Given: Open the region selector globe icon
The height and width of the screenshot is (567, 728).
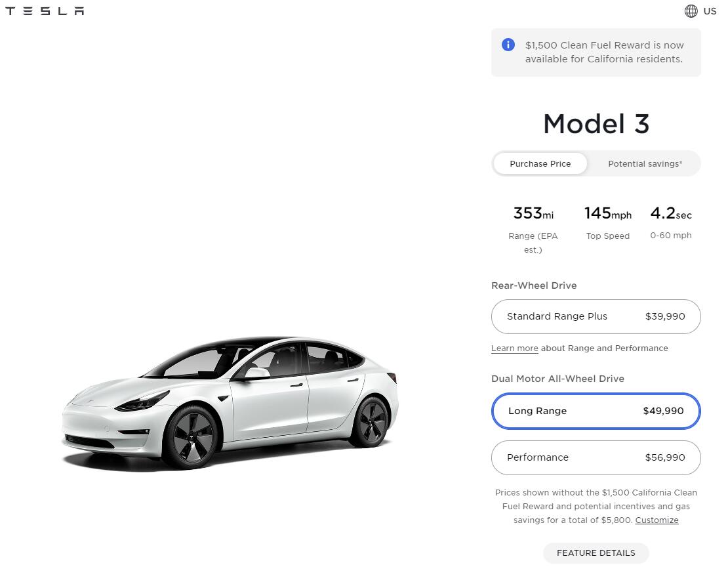Looking at the screenshot, I should point(691,11).
